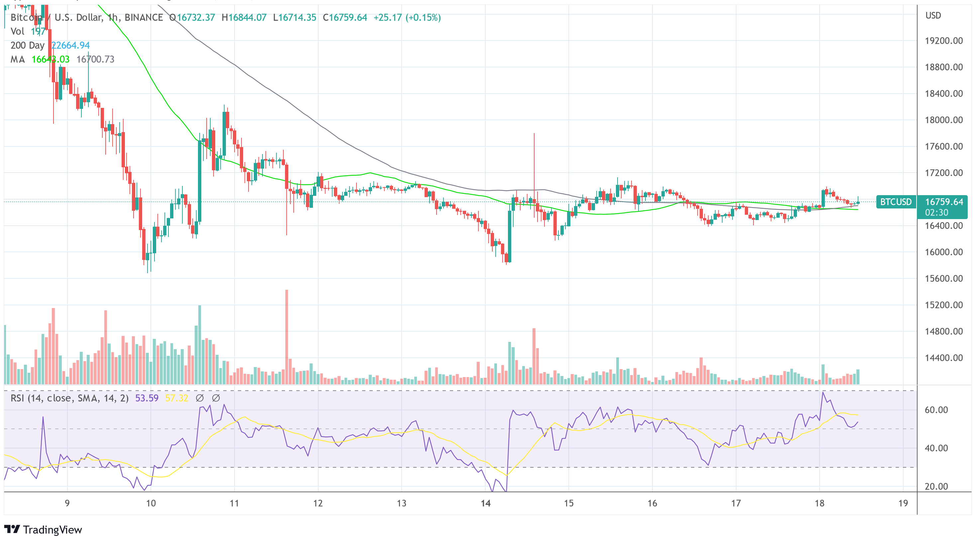Click date 12 on the time axis
Viewport: 980px width, 544px height.
[318, 503]
